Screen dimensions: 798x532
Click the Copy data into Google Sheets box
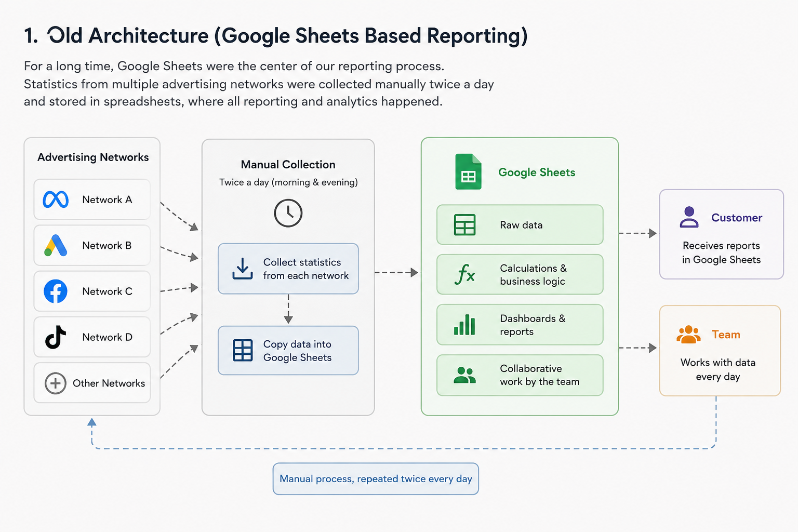pyautogui.click(x=288, y=350)
